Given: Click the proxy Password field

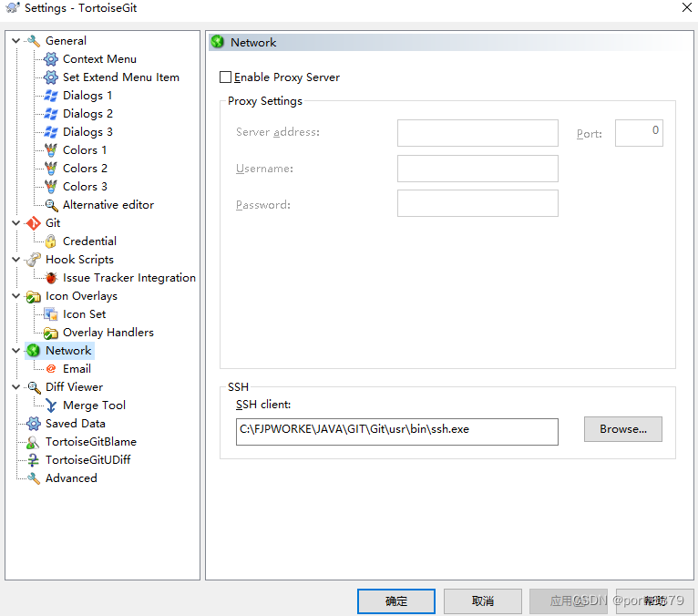Looking at the screenshot, I should tap(477, 203).
